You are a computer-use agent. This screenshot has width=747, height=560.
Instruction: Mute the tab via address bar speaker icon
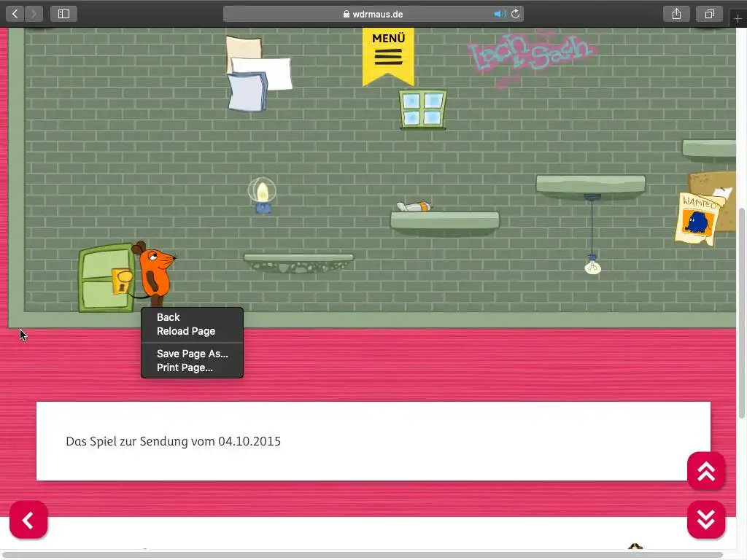[x=500, y=14]
